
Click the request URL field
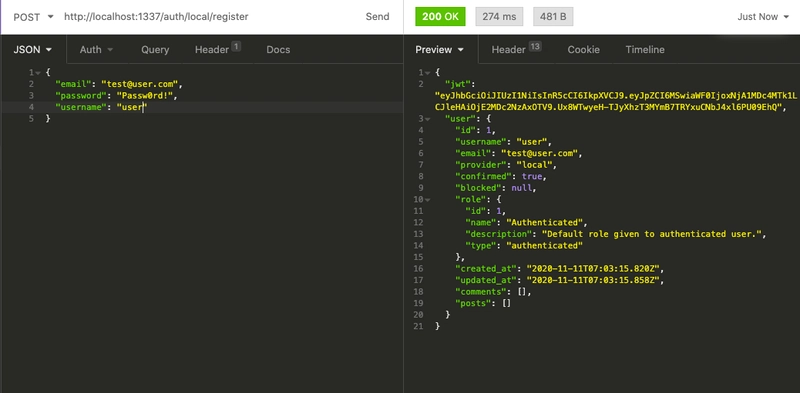point(156,16)
